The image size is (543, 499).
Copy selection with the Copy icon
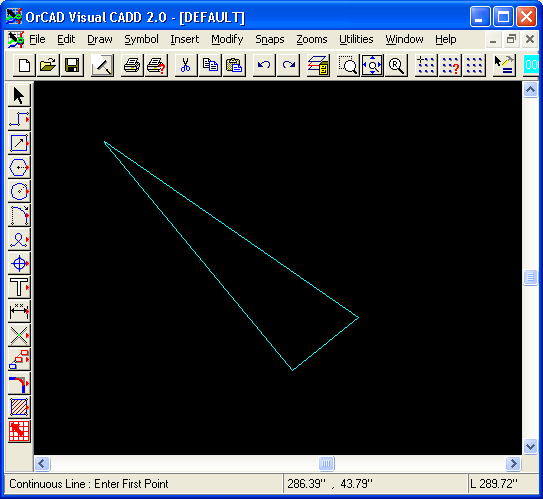click(210, 65)
